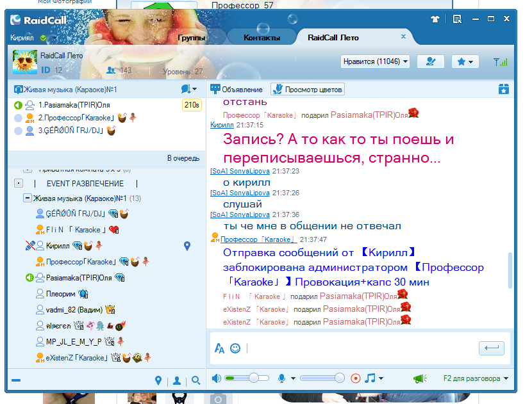Click the green megaphone broadcast icon
Image resolution: width=532 pixels, height=404 pixels.
[x=420, y=378]
